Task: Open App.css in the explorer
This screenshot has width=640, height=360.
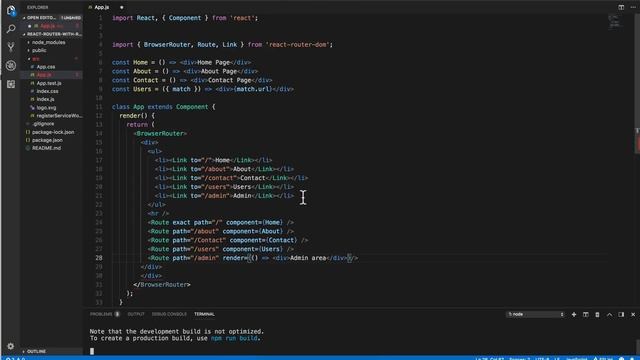Action: (x=46, y=67)
